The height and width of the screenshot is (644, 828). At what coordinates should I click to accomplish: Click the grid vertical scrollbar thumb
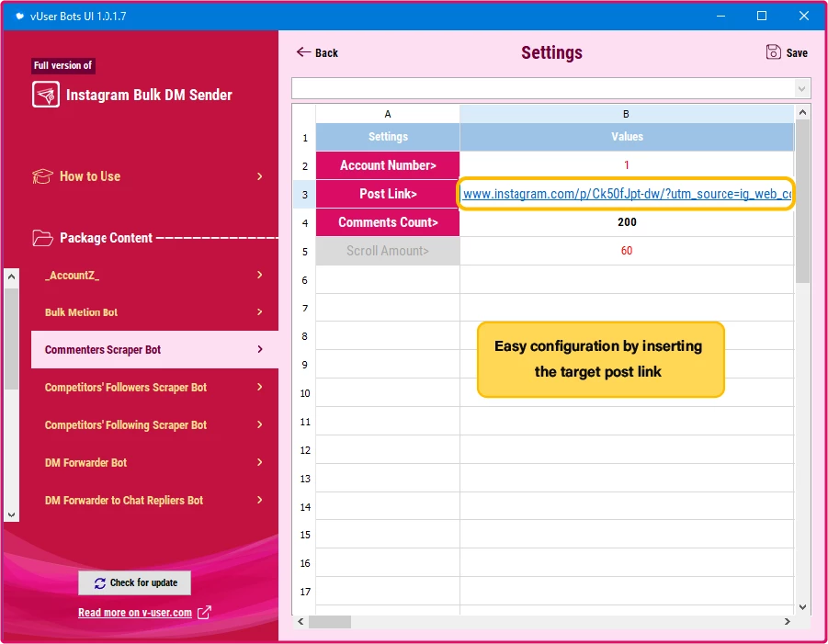pos(802,201)
